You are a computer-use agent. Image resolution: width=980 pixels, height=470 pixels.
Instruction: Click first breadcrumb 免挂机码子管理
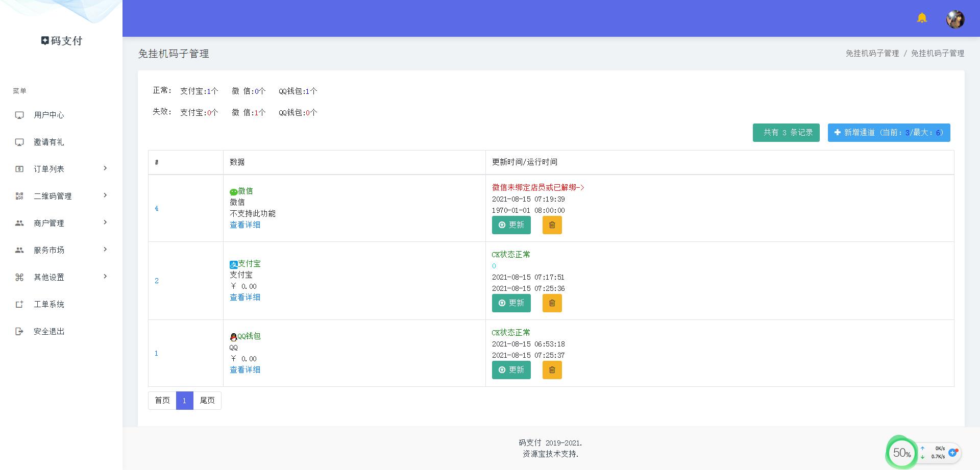click(x=872, y=54)
